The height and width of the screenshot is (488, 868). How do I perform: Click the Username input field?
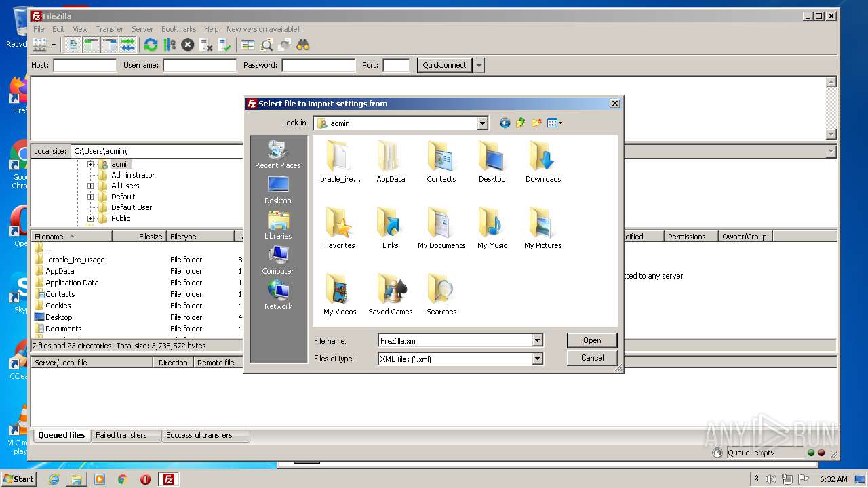point(199,65)
